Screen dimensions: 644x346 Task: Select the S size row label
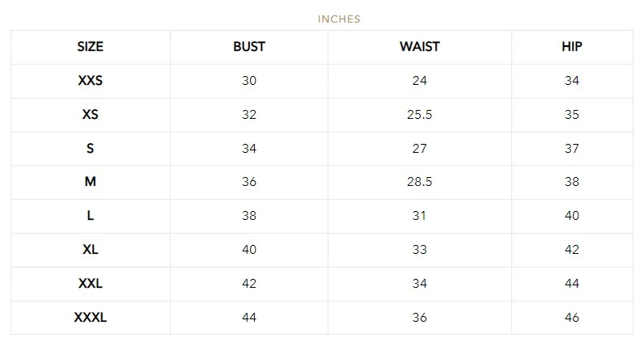[x=90, y=149]
